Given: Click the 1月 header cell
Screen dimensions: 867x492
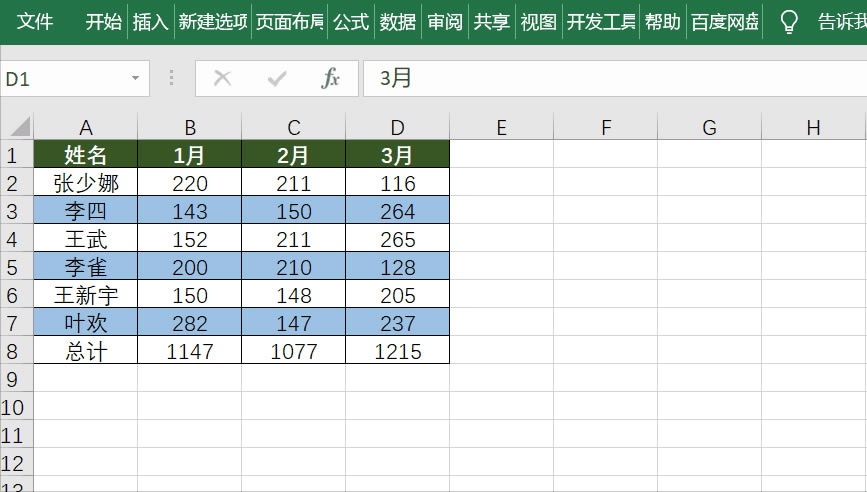Looking at the screenshot, I should [x=190, y=154].
